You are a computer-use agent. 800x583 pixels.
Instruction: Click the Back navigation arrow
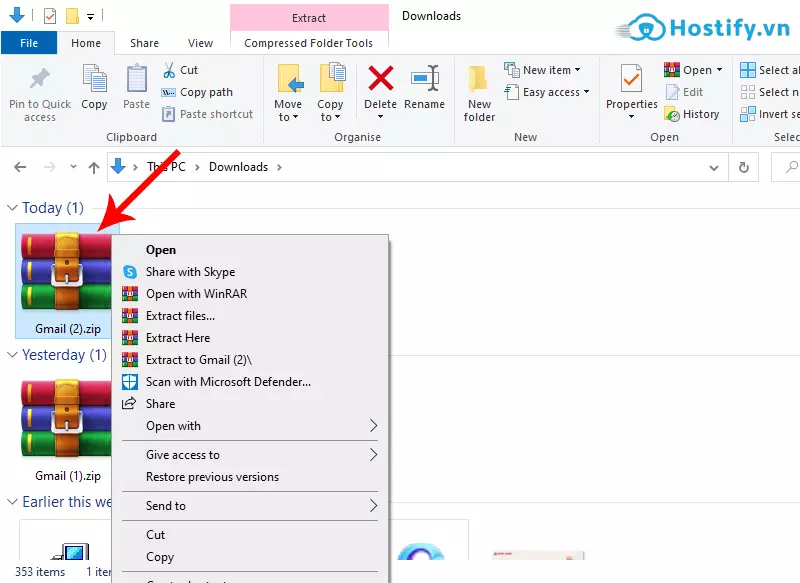click(x=20, y=167)
